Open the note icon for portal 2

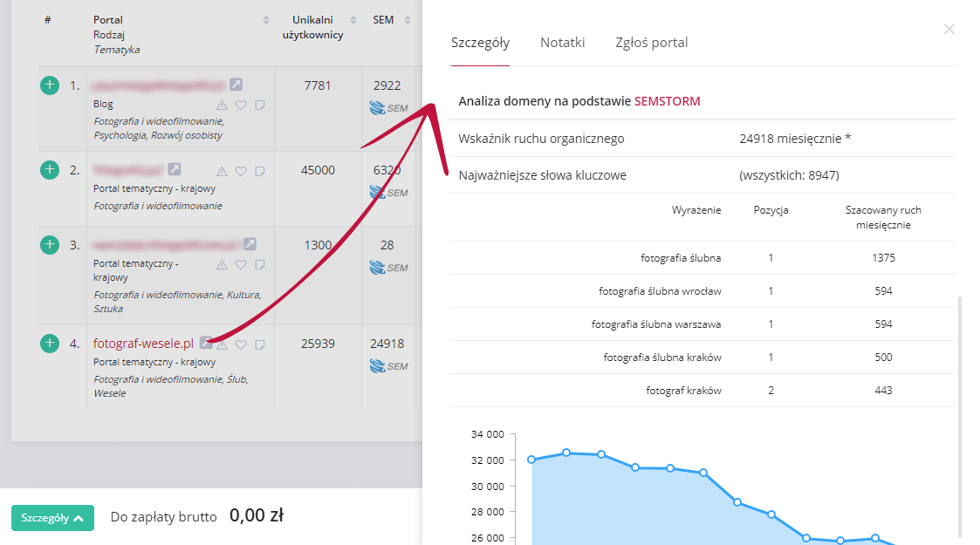(260, 171)
